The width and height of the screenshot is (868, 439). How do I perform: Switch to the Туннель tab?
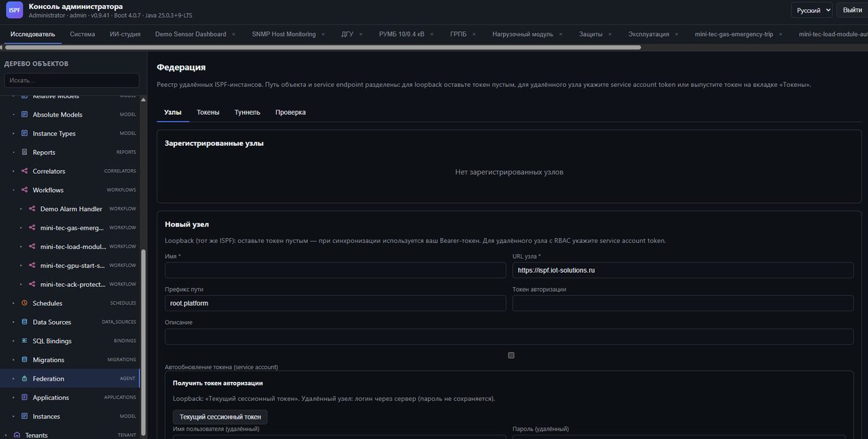tap(248, 112)
